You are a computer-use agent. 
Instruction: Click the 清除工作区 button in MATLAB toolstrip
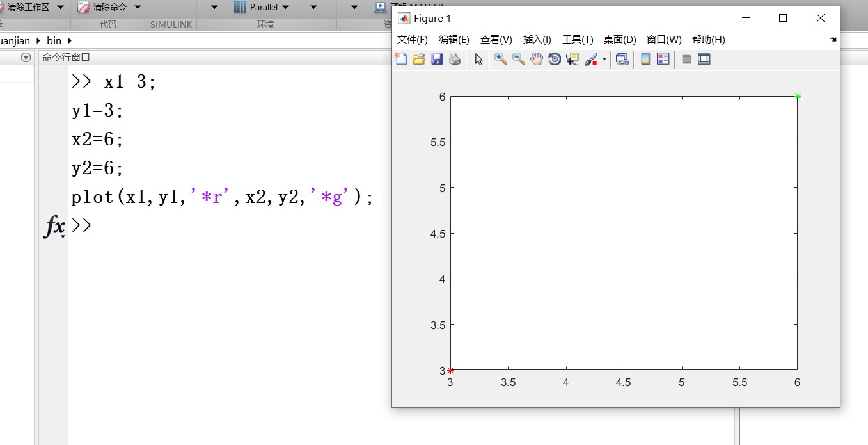tap(24, 7)
